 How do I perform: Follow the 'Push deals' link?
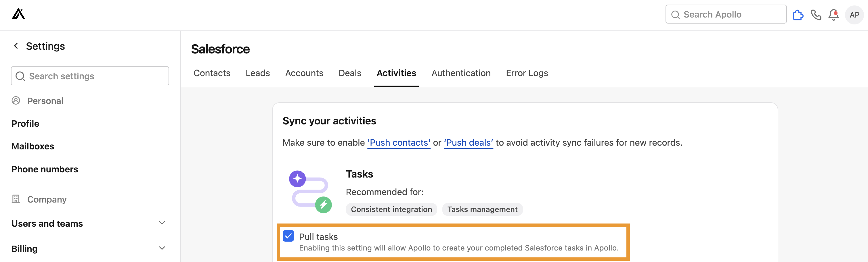[x=469, y=143]
